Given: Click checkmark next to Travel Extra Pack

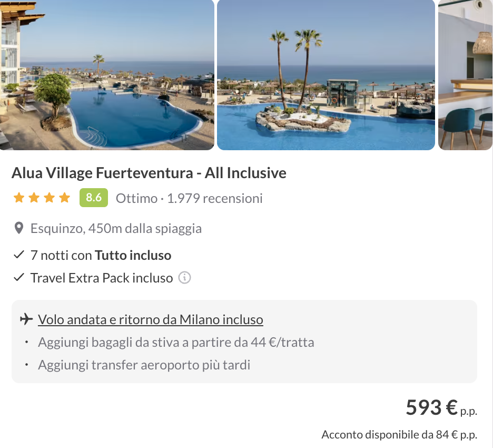Looking at the screenshot, I should click(x=19, y=277).
